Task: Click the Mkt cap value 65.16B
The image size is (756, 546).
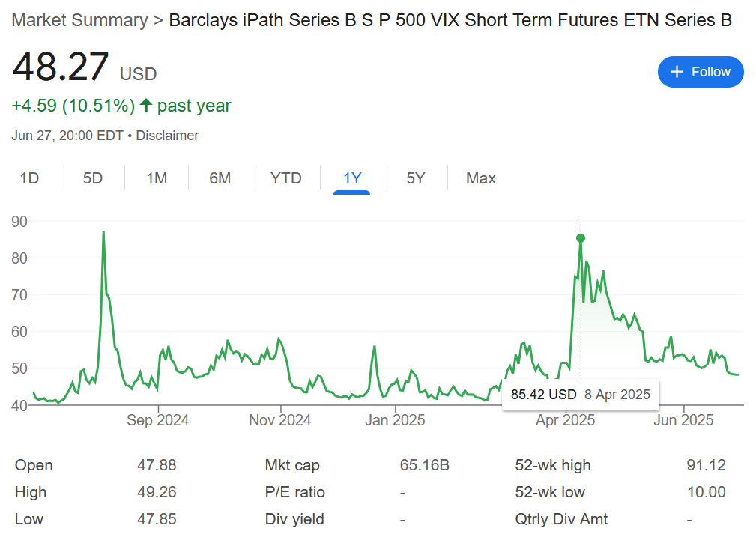Action: coord(424,465)
